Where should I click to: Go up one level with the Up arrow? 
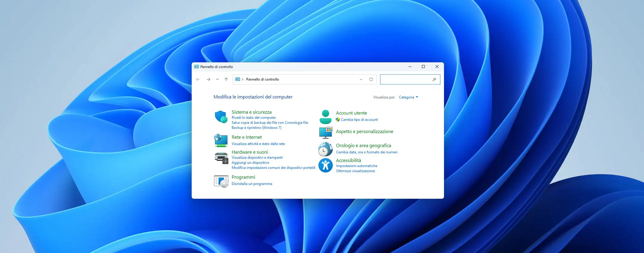click(226, 79)
